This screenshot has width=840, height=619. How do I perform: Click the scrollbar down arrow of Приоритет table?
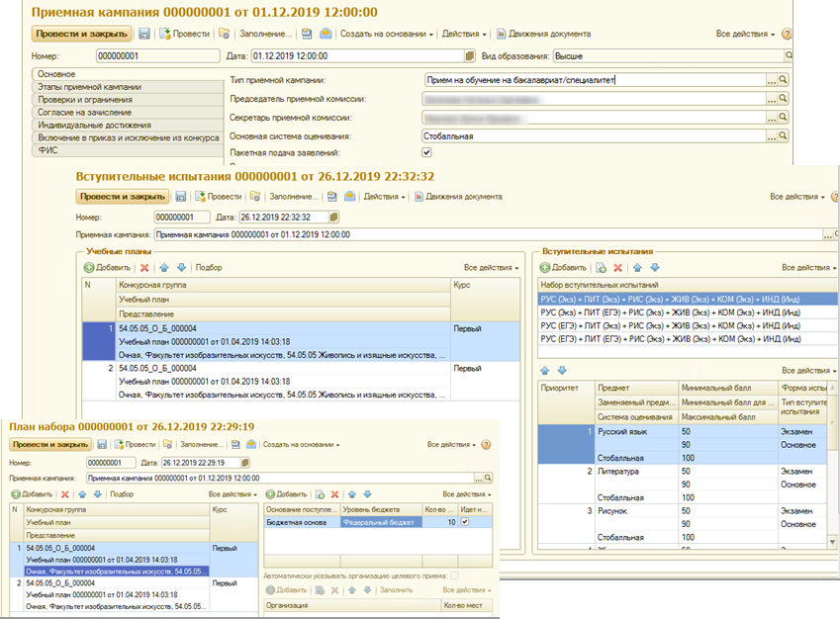click(x=832, y=543)
